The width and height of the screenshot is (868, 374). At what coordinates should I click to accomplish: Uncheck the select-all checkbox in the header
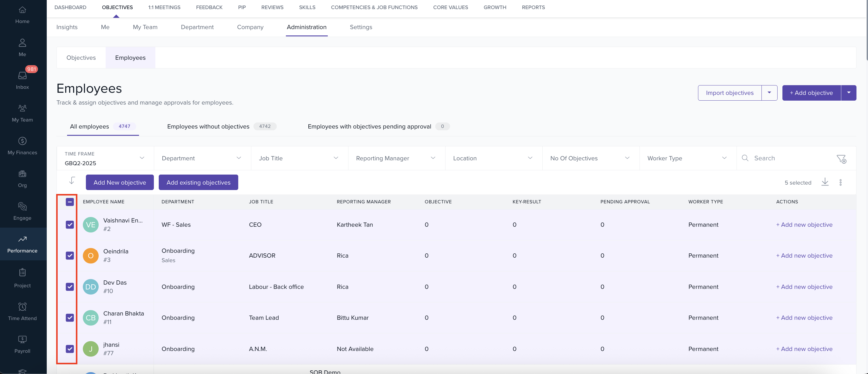click(70, 202)
